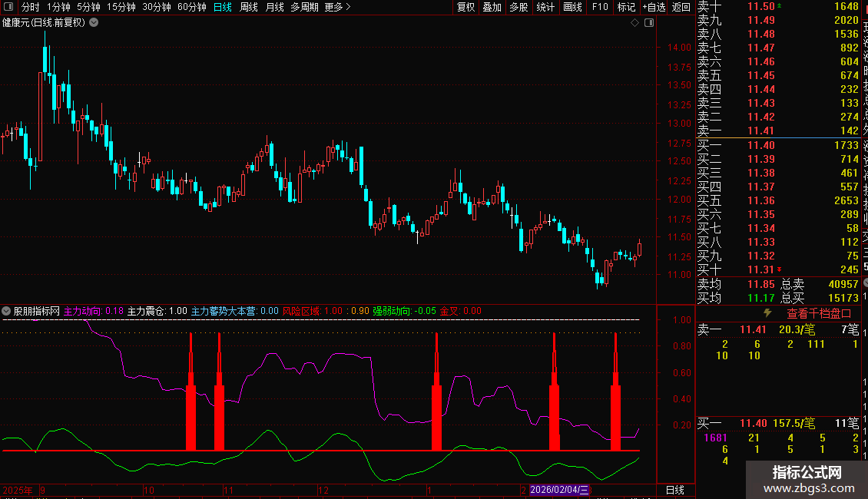
Task: Select the 1分钟 period
Action: point(58,7)
